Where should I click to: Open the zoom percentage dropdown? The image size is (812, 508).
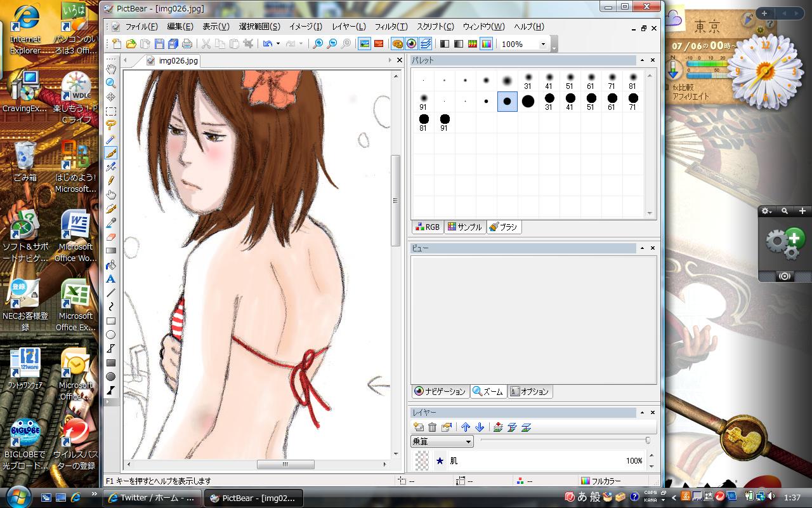[543, 44]
